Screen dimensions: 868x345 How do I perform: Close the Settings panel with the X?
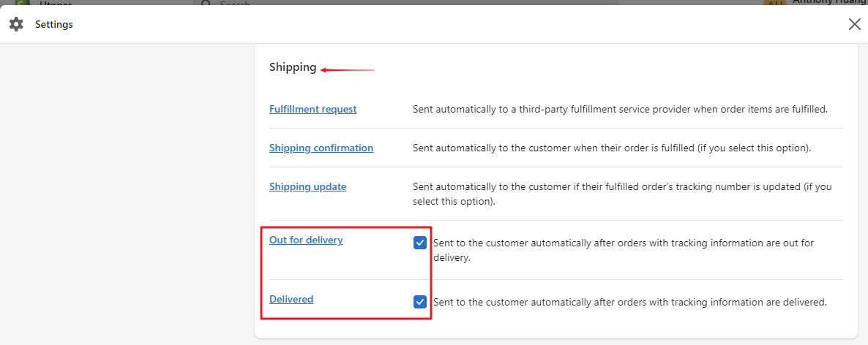854,24
